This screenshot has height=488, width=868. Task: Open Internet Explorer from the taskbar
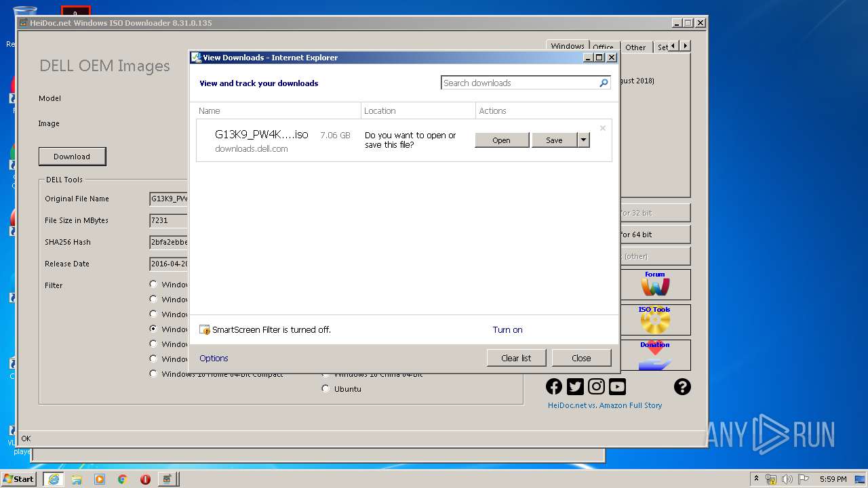coord(53,479)
